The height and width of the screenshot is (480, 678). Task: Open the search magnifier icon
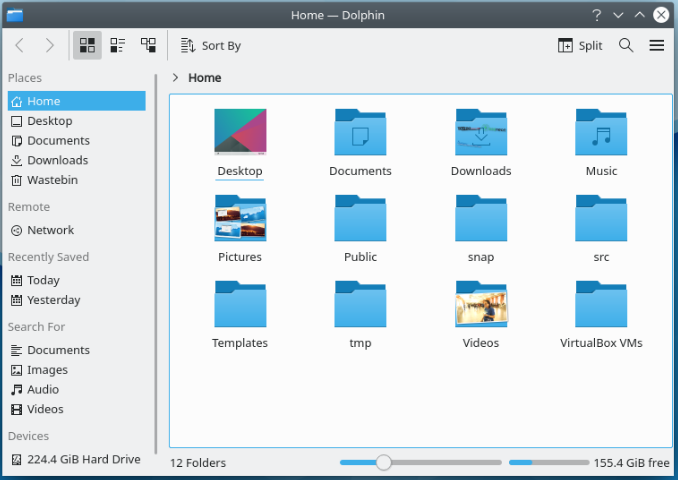pos(626,45)
